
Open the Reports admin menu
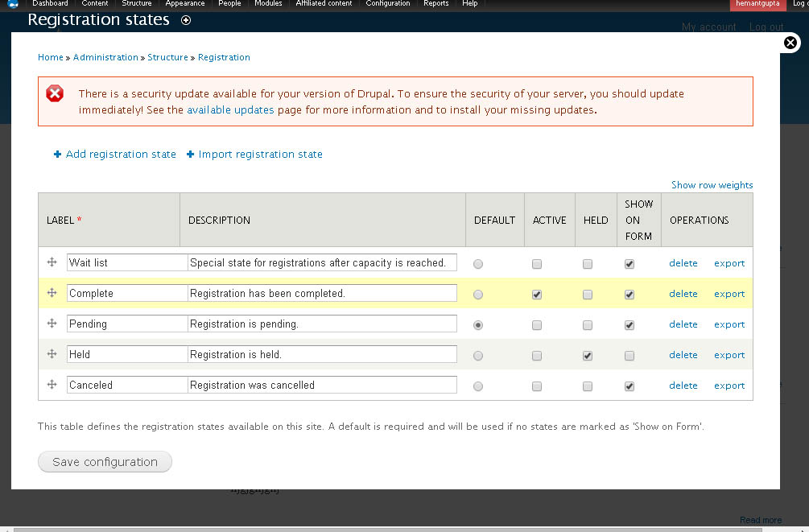[436, 3]
